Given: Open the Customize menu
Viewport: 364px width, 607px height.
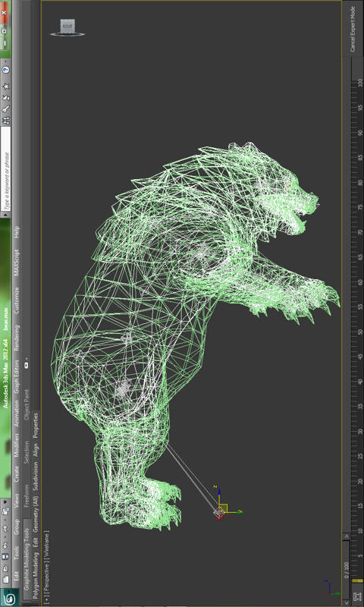Looking at the screenshot, I should point(16,300).
